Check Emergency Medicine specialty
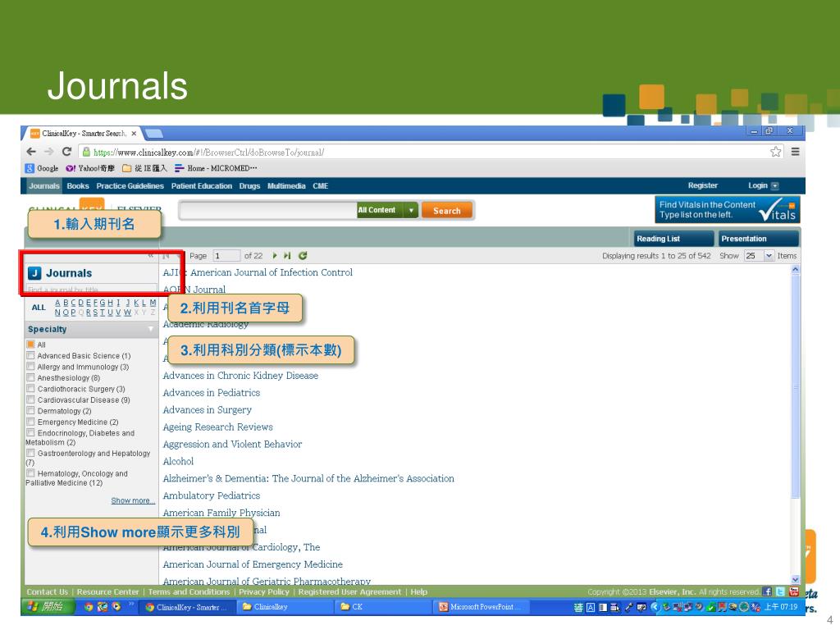Image resolution: width=840 pixels, height=630 pixels. (30, 422)
